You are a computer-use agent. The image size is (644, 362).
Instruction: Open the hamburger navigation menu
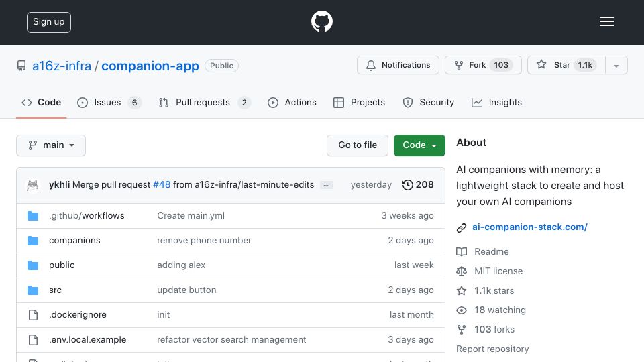tap(606, 21)
